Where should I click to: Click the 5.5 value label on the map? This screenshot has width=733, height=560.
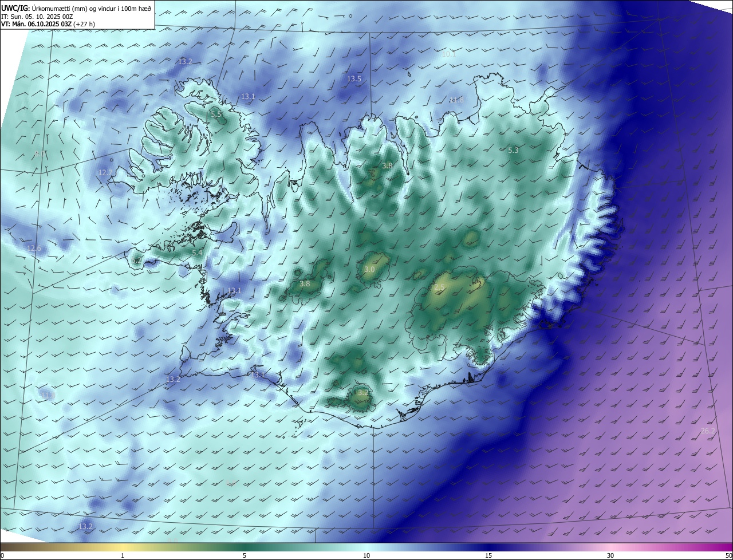(x=216, y=115)
